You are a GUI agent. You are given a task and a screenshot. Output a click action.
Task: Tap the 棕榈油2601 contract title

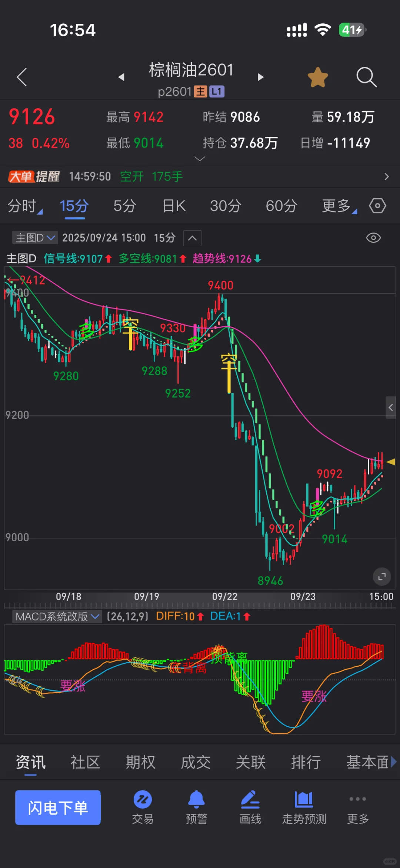(x=191, y=70)
